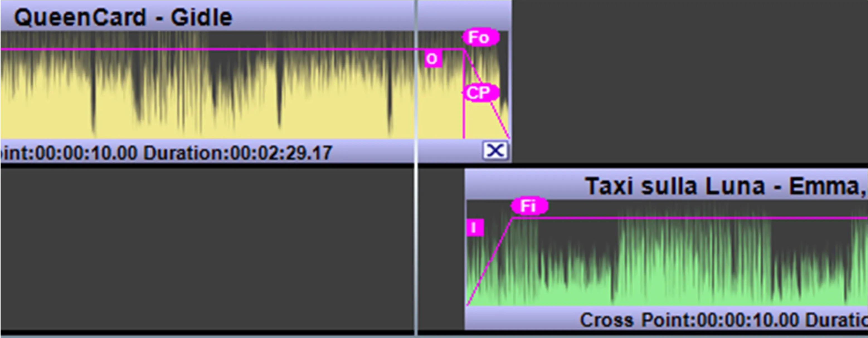The height and width of the screenshot is (338, 868).
Task: Click the I in-point marker on Taxi sulla Luna
Action: (x=475, y=227)
